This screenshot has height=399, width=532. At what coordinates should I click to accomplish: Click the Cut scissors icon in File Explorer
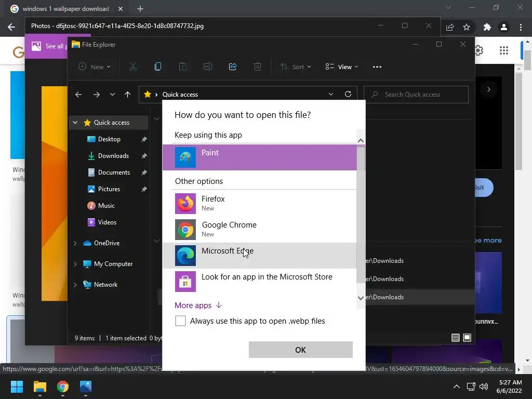pos(133,67)
